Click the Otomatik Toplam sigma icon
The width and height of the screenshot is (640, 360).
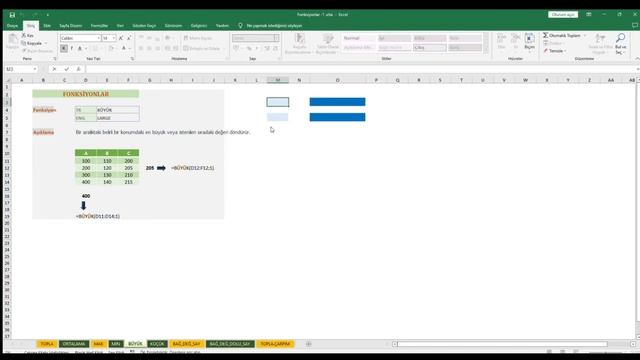click(x=545, y=36)
